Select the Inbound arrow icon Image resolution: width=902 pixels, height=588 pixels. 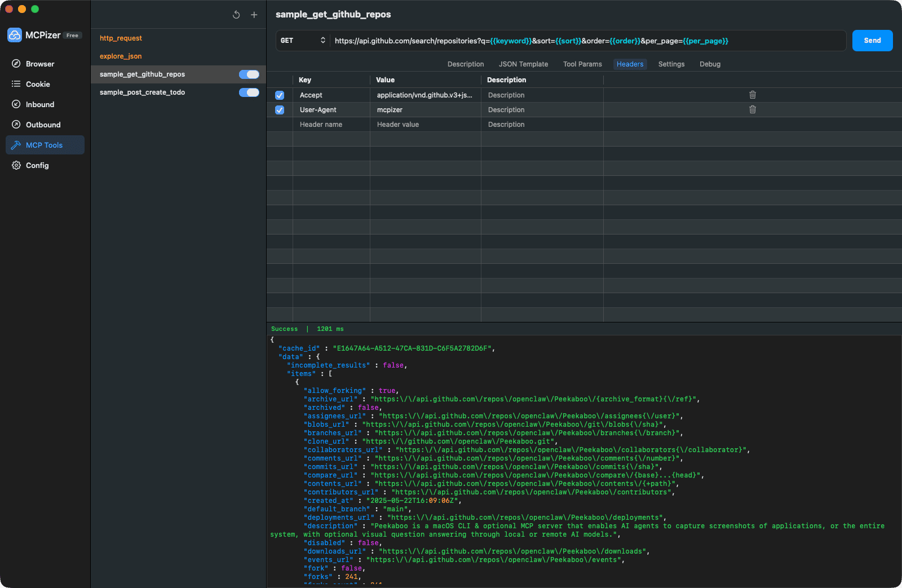tap(16, 104)
